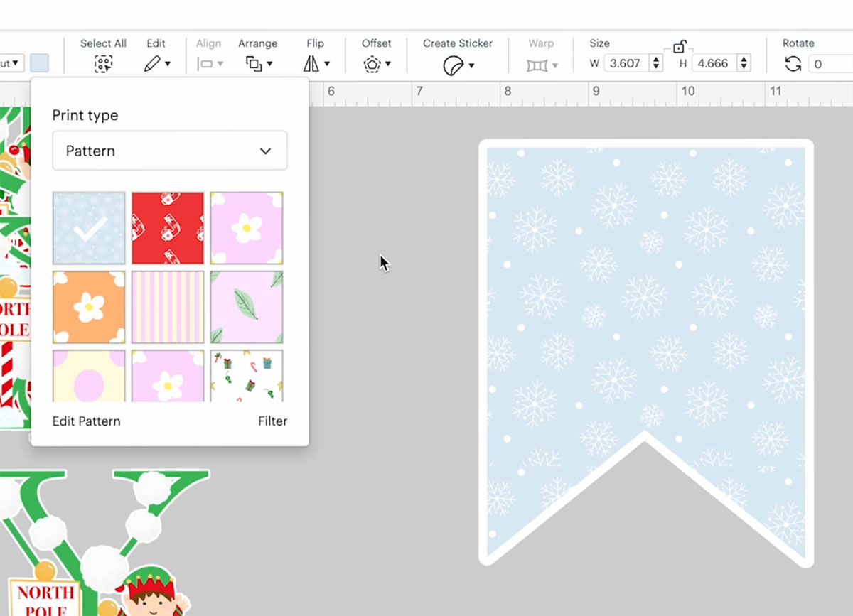The image size is (853, 616).
Task: Expand the Flip dropdown arrow
Action: pos(327,64)
